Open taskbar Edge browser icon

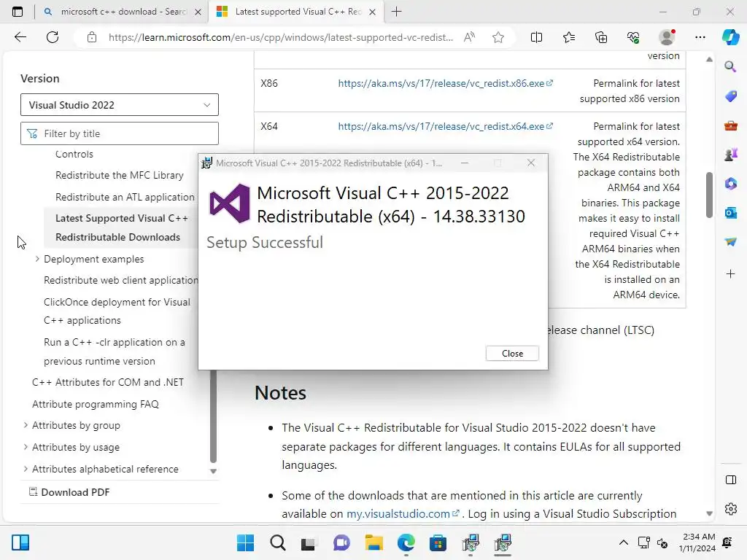click(406, 542)
